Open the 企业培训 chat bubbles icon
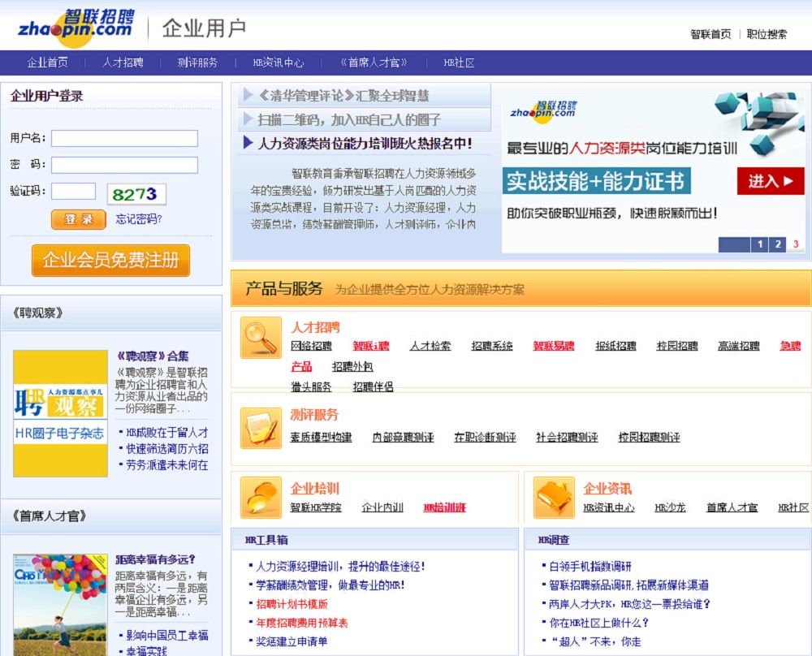Screen dimensions: 812x656 tap(261, 498)
